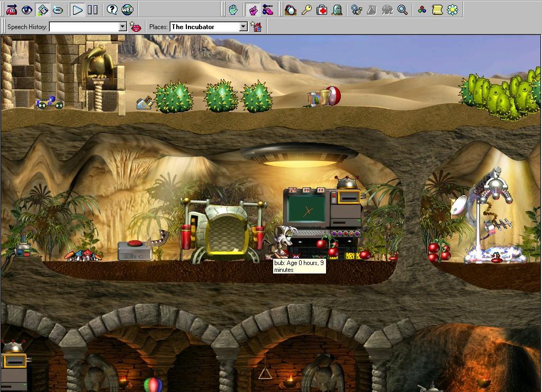This screenshot has height=392, width=542.
Task: Toggle the purple pointing hand tool
Action: [252, 10]
